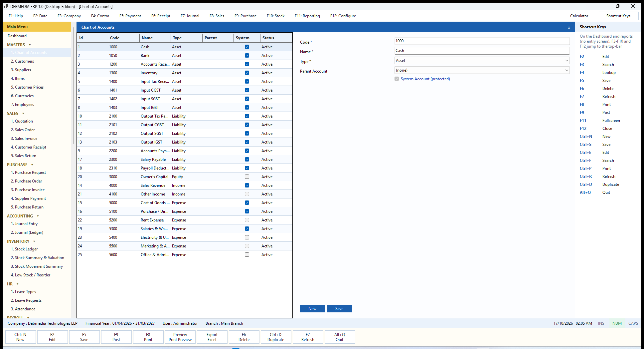
Task: Toggle System checkbox for Sales Revenue row
Action: pos(247,185)
